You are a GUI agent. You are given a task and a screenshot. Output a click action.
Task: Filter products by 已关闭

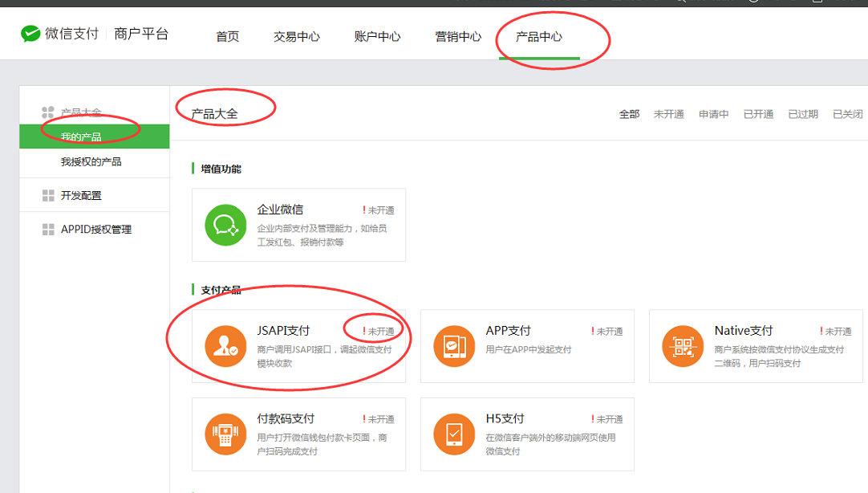point(848,114)
